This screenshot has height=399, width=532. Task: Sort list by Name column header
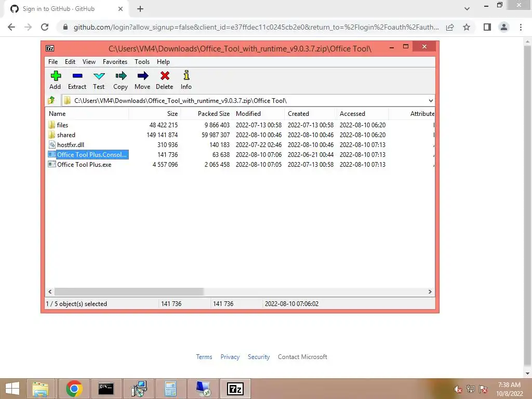click(x=87, y=114)
